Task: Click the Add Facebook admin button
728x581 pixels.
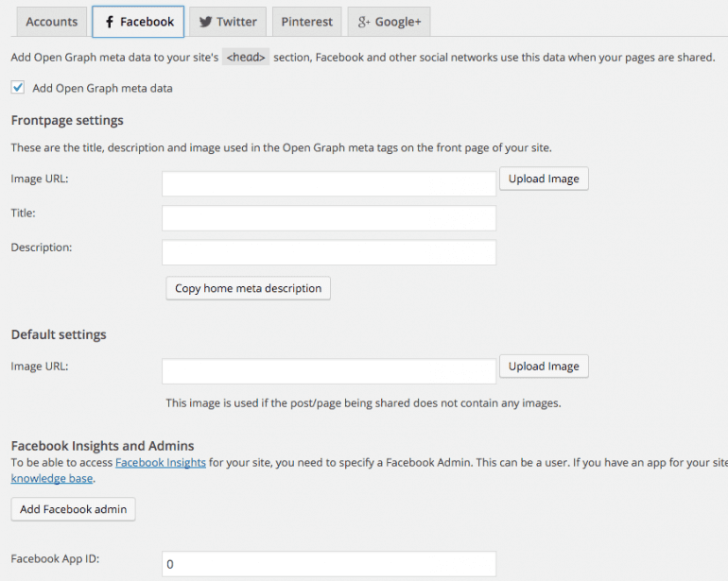Action: coord(74,509)
